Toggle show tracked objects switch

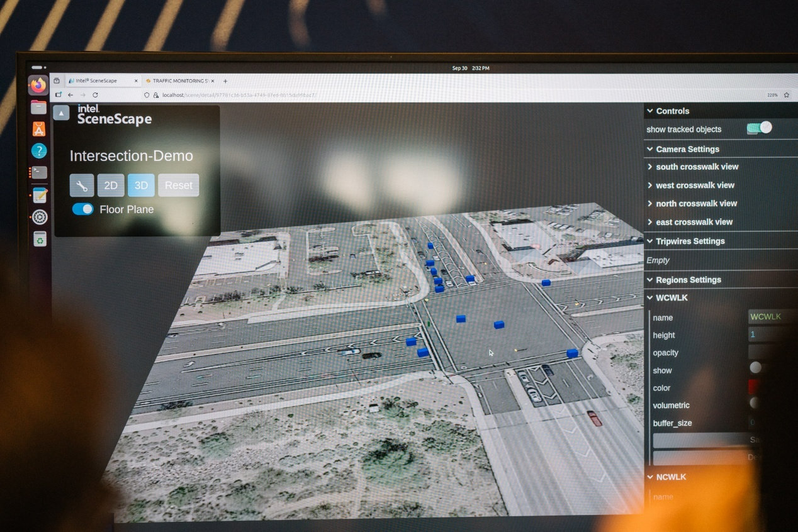pyautogui.click(x=759, y=128)
